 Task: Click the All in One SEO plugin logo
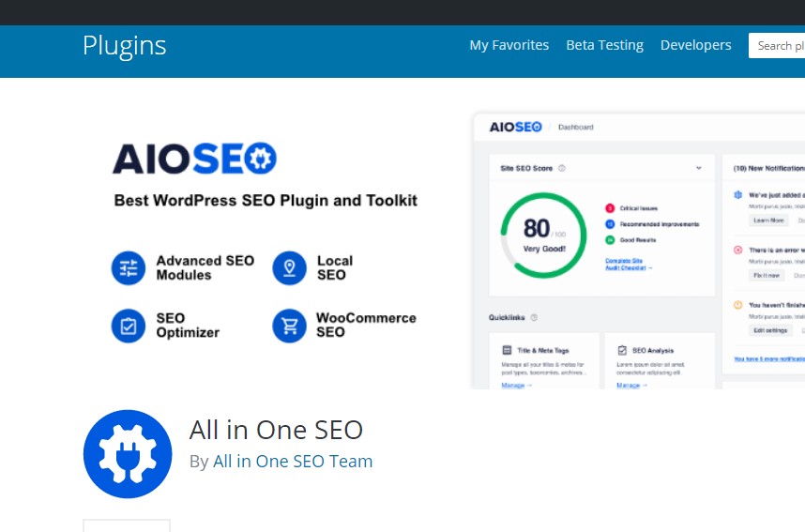point(128,454)
